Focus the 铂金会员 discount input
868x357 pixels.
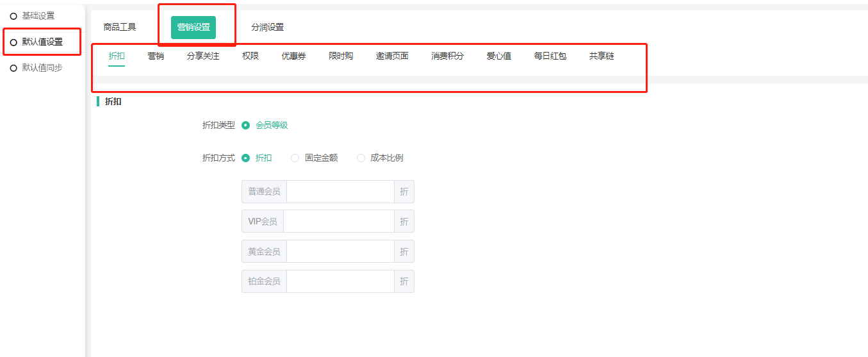[340, 281]
